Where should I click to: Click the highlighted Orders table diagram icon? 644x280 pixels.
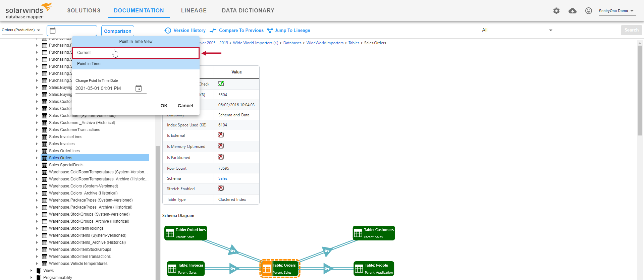pyautogui.click(x=267, y=269)
